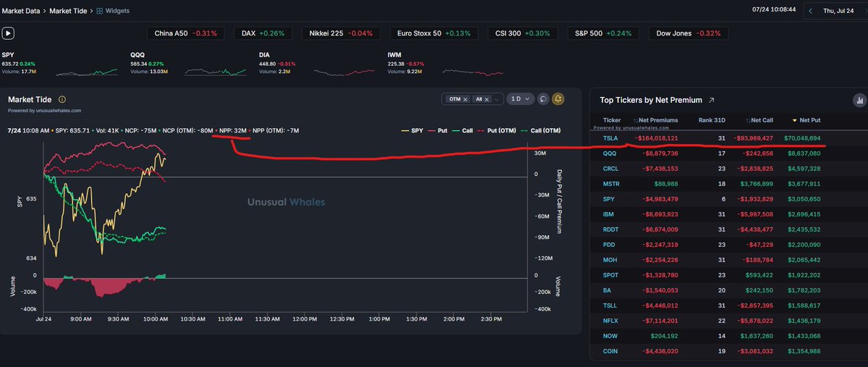Click the yellow alert bell icon
The image size is (868, 367).
click(558, 99)
